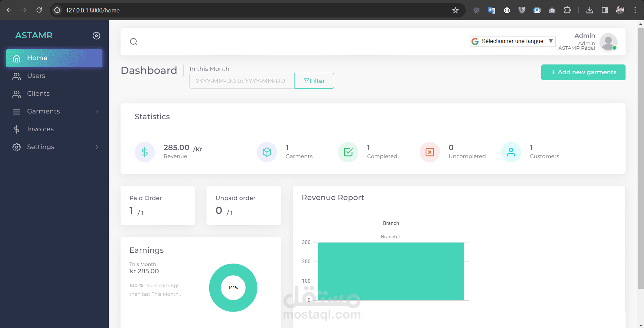The height and width of the screenshot is (328, 644).
Task: Click the Customers person statistic icon
Action: coord(511,152)
